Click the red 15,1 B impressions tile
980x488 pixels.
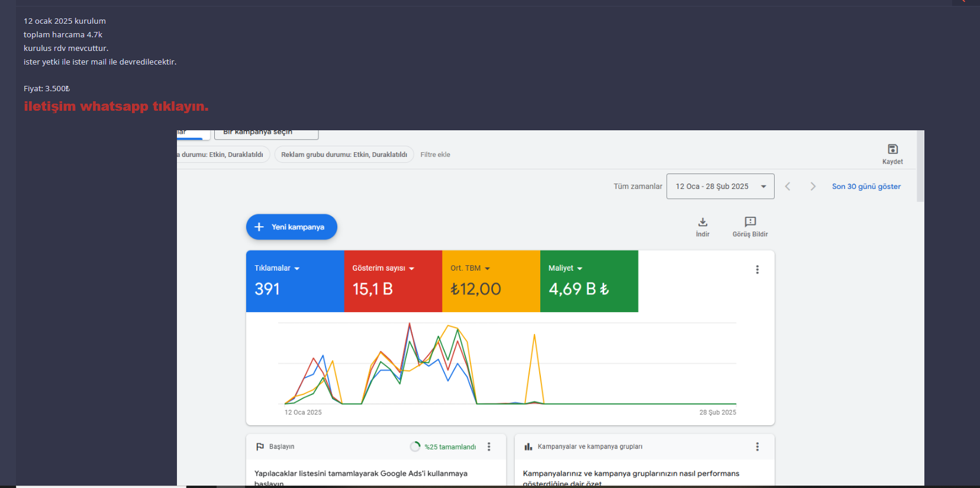click(x=393, y=281)
